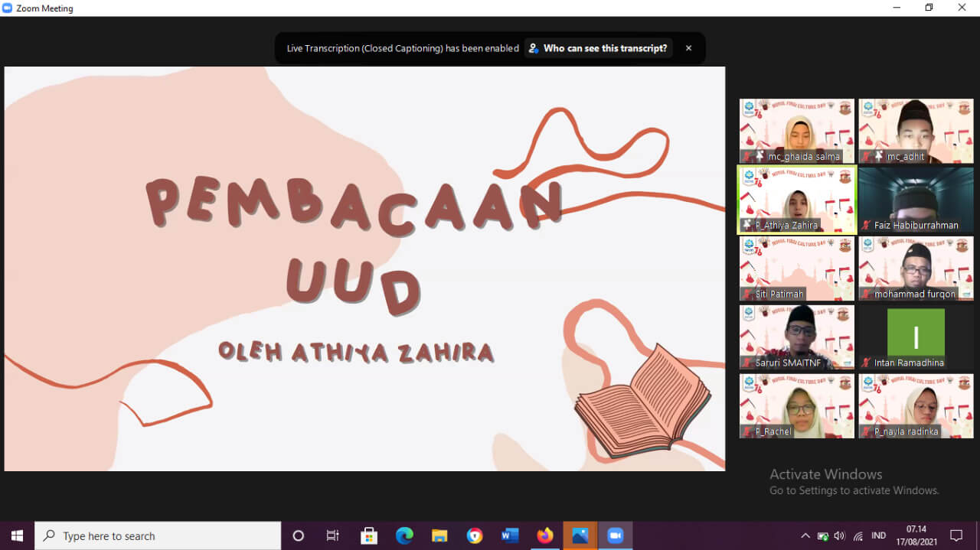Open Microsoft Edge from the taskbar
The image size is (980, 550).
click(x=404, y=535)
